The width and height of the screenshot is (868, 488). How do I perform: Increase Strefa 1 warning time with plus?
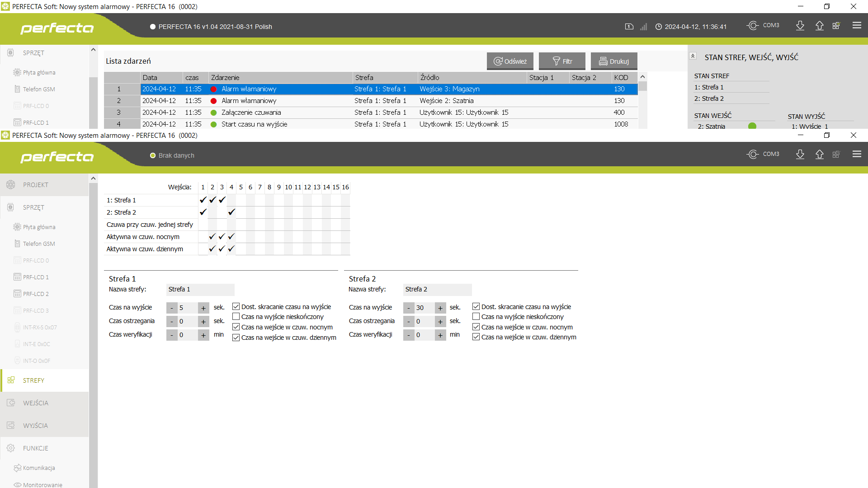coord(203,322)
